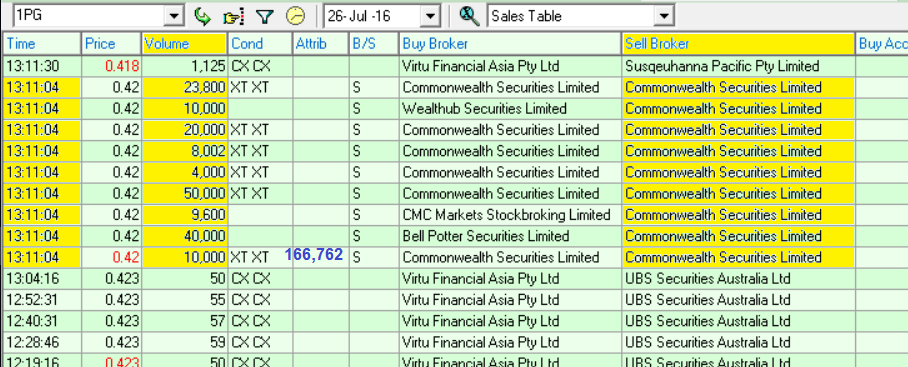Click the 1PG symbol input field
The width and height of the screenshot is (908, 367).
click(x=89, y=16)
